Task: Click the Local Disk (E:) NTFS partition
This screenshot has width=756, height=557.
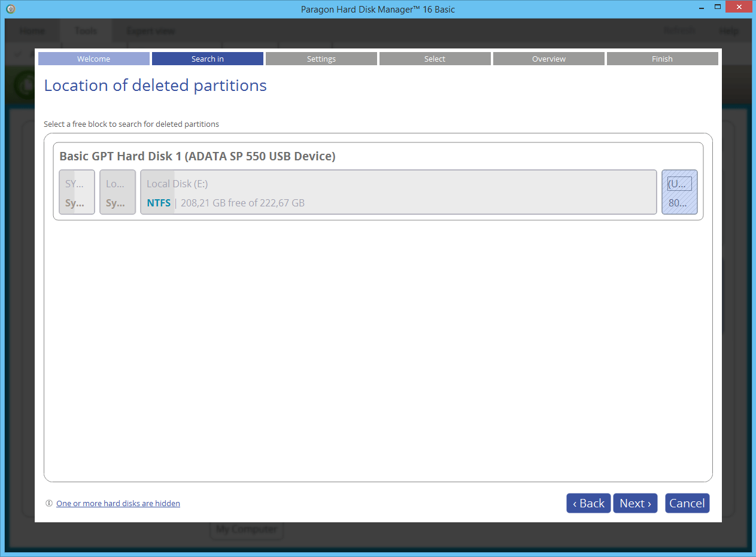Action: tap(398, 192)
